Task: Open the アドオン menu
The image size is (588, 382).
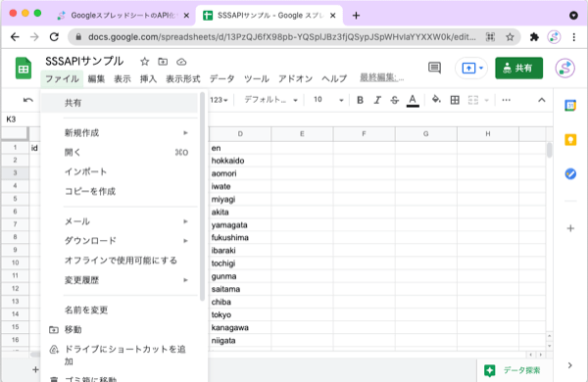Action: tap(295, 78)
